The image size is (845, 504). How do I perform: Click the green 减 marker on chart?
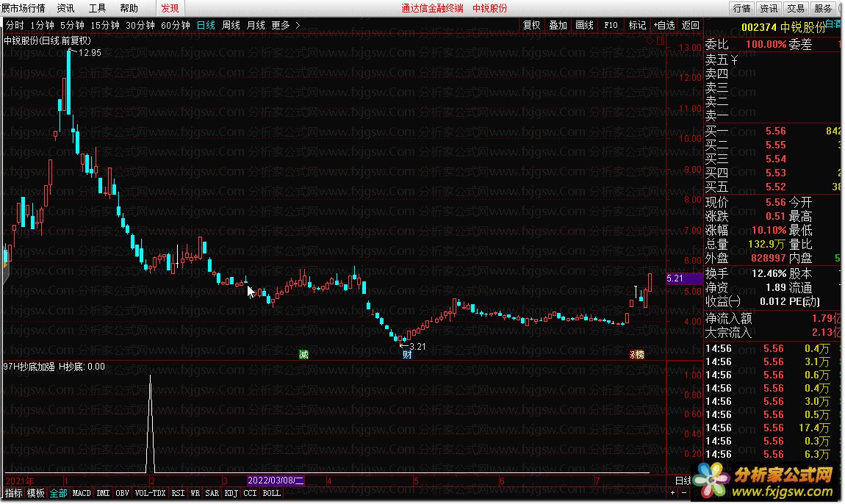click(x=304, y=355)
